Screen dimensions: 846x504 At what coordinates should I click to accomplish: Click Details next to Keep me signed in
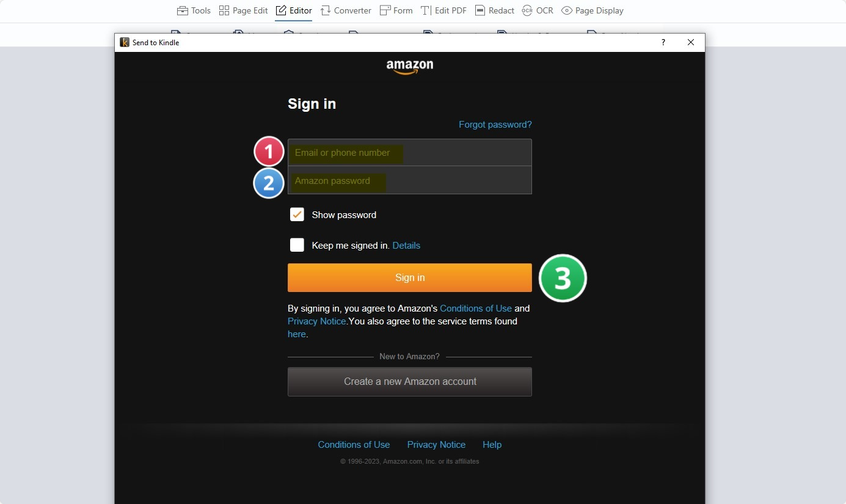(x=406, y=246)
